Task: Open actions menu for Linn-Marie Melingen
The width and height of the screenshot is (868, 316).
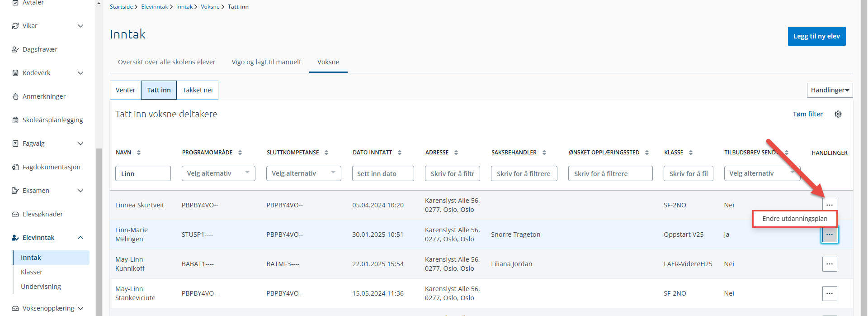Action: point(830,235)
